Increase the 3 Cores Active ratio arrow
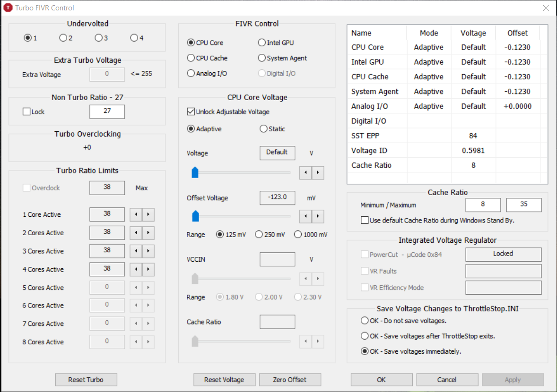Screen dimensions: 557x392 [148, 251]
